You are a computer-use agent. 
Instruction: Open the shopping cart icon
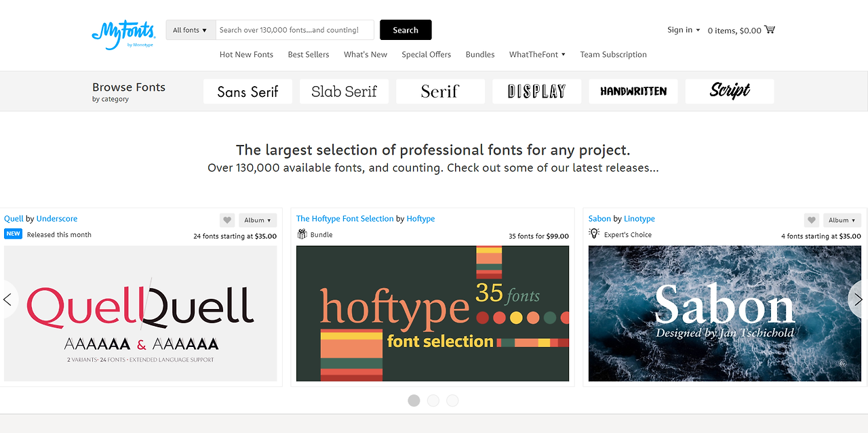point(770,30)
